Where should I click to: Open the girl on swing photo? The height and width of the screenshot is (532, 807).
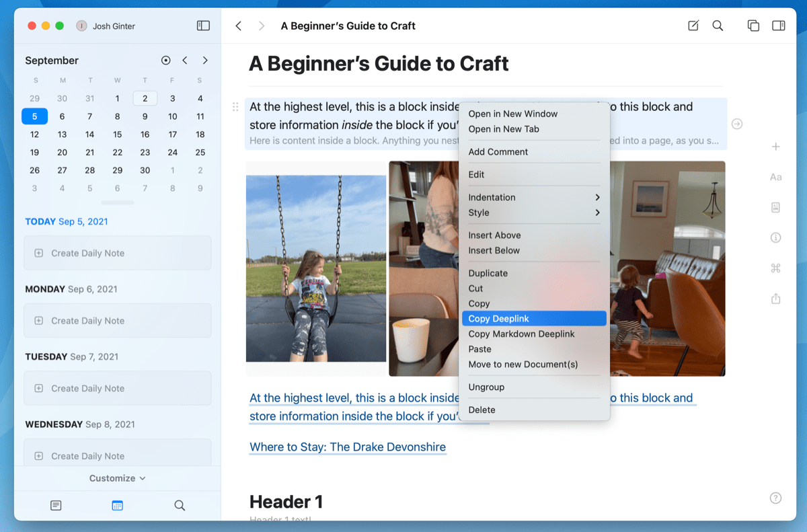coord(316,269)
